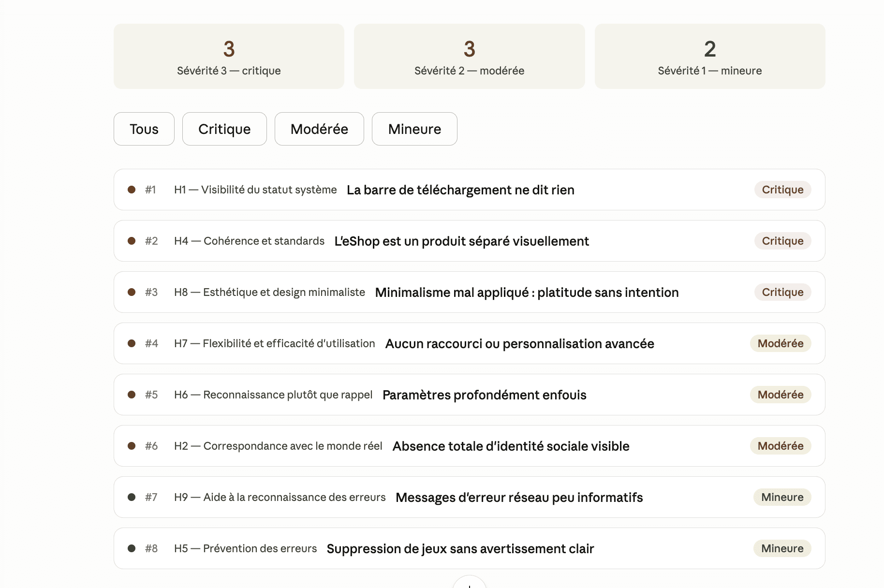Click the "Sévérité 3 — critique" summary card
Viewport: 884px width, 588px height.
pos(229,56)
